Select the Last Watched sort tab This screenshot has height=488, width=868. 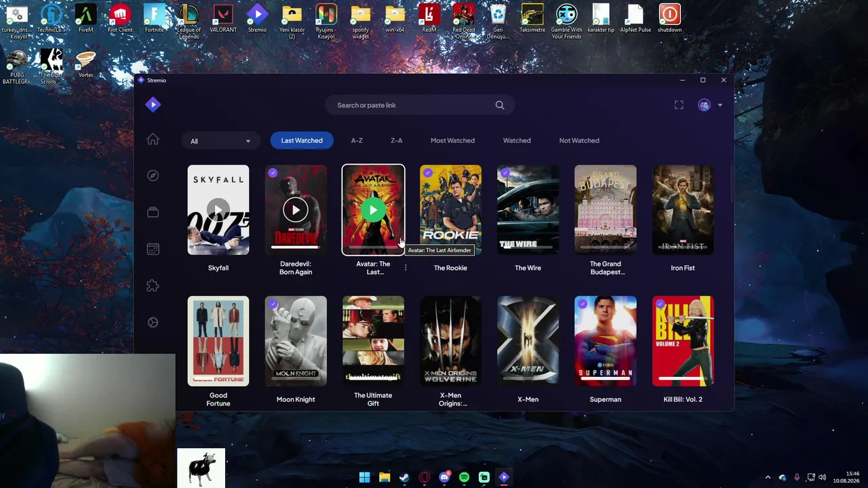click(x=302, y=140)
